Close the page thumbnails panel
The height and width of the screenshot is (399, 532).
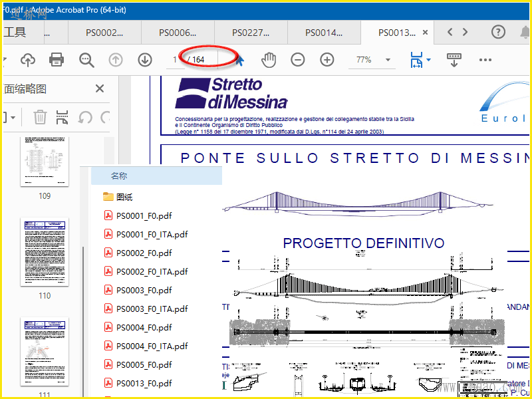[99, 89]
